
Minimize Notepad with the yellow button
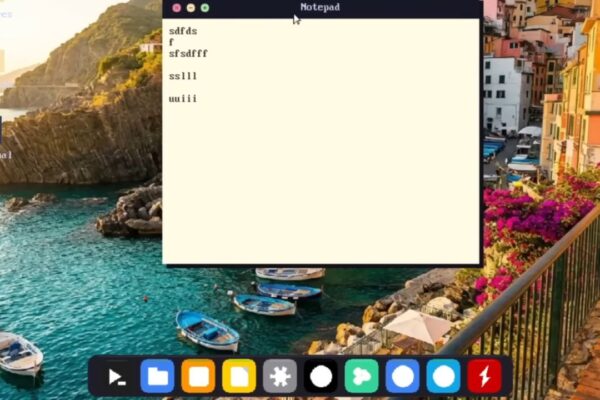(191, 8)
